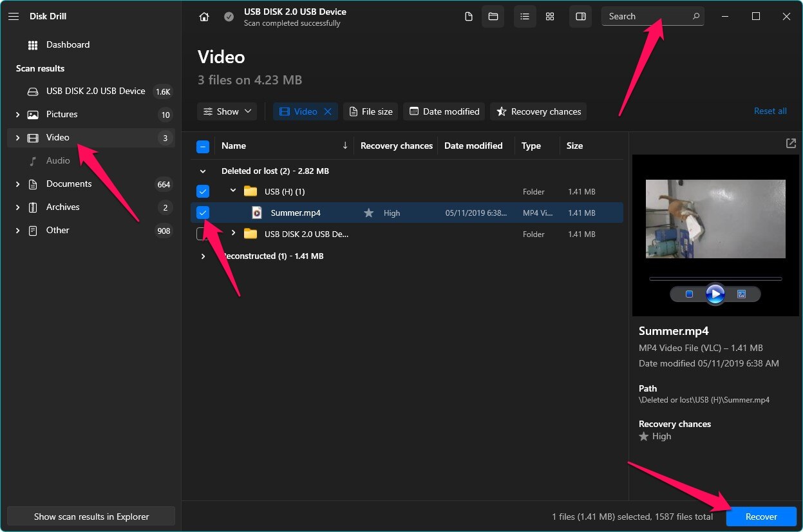Remove the Video filter with X

(328, 111)
